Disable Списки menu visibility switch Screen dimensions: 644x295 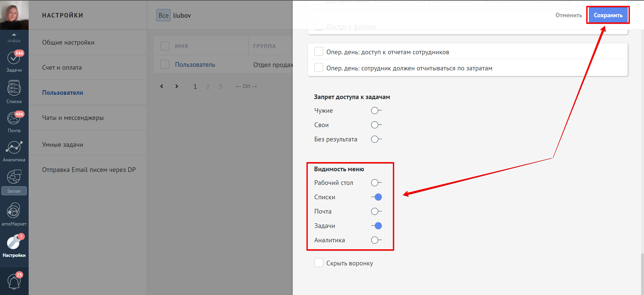(x=376, y=197)
